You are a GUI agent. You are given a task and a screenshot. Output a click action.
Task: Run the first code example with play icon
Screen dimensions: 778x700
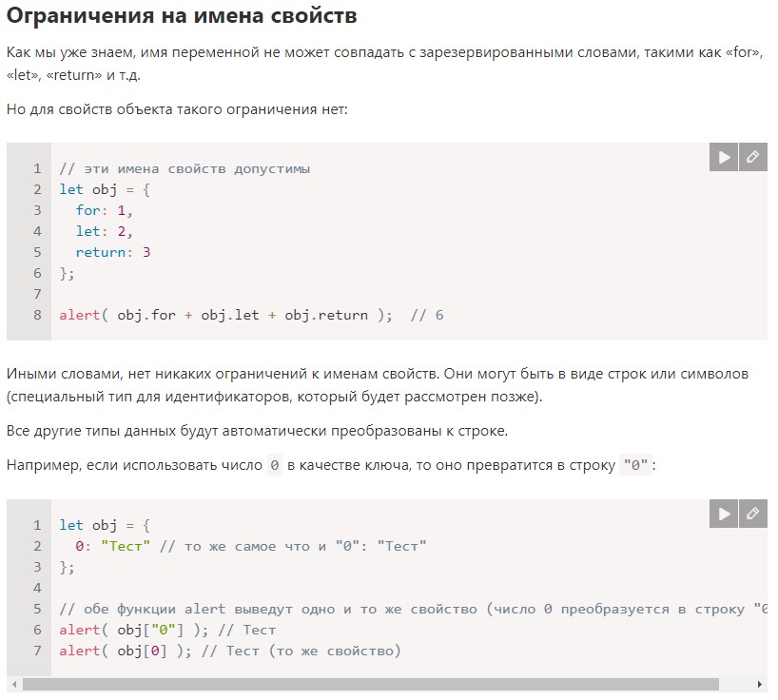tap(724, 157)
